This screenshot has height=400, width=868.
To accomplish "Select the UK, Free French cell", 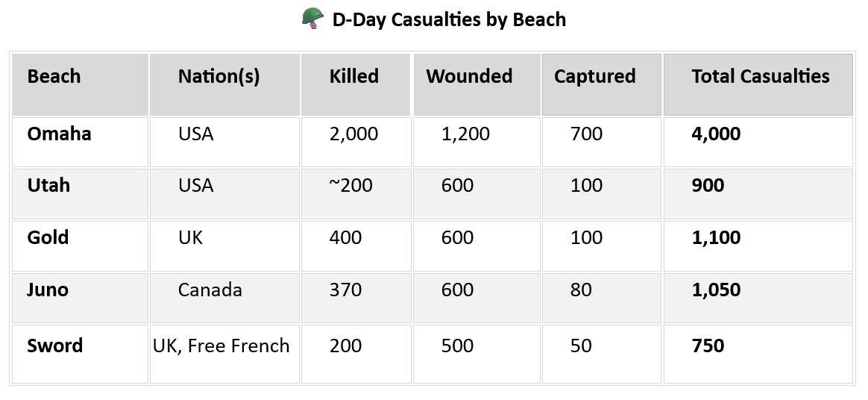I will click(221, 346).
